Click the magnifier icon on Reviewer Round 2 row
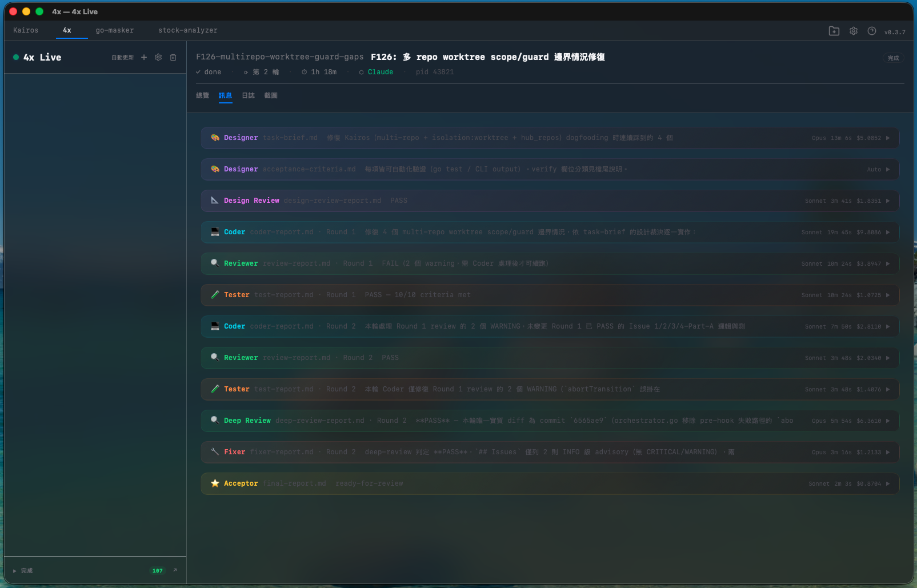 click(x=215, y=358)
